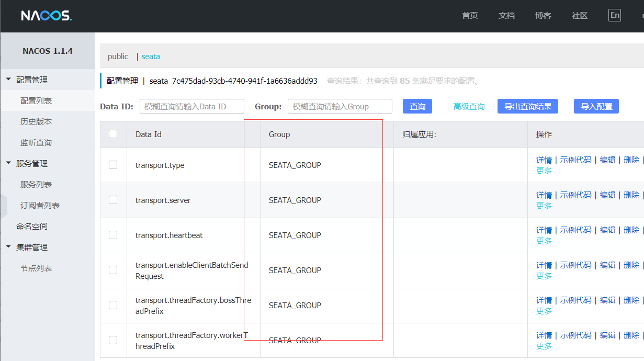Screen dimensions: 644x361
Task: Focus the Group search field
Action: pyautogui.click(x=340, y=106)
